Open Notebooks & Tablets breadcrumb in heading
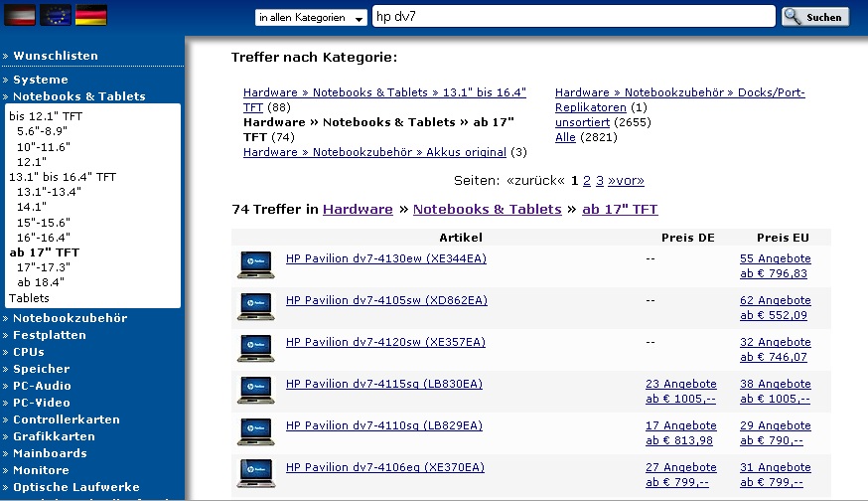 point(488,209)
